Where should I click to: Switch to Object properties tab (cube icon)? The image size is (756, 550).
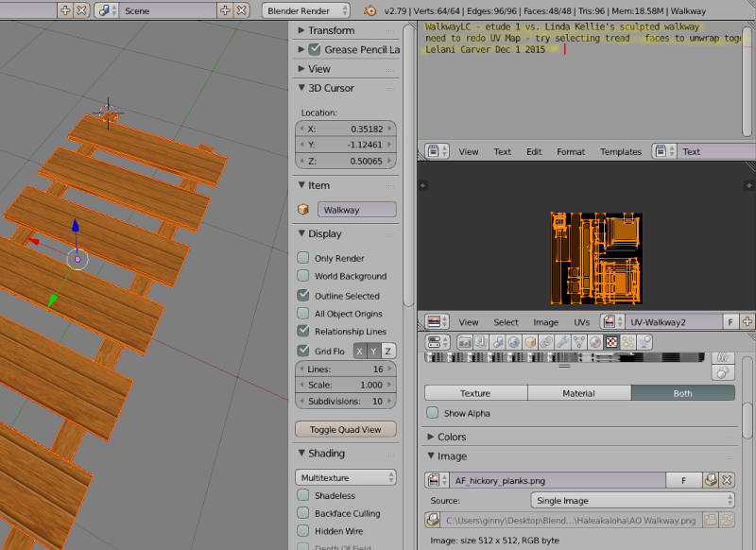tap(530, 342)
